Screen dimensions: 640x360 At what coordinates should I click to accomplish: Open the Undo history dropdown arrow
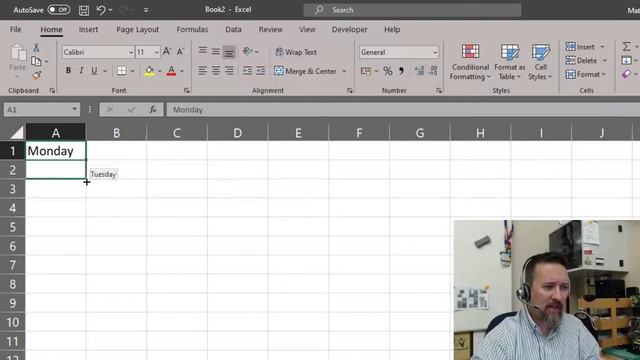click(x=110, y=10)
